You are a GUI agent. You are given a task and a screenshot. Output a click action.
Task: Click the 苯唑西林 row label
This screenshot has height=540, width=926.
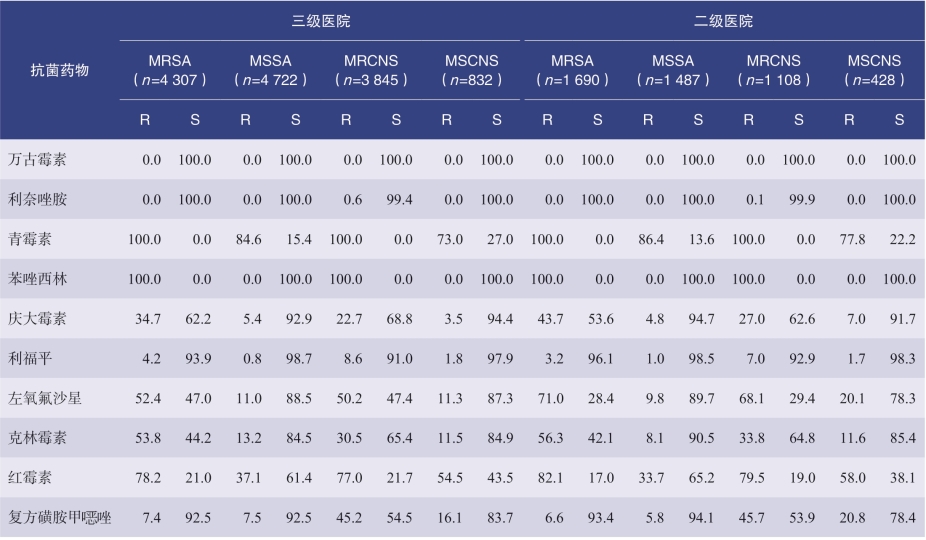(37, 279)
